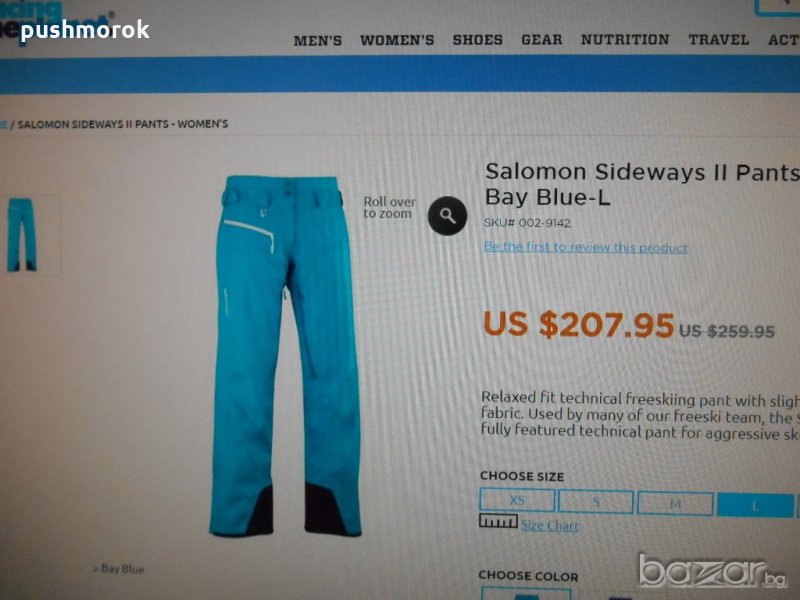Open the NUTRITION menu
The image size is (800, 600).
pos(625,40)
